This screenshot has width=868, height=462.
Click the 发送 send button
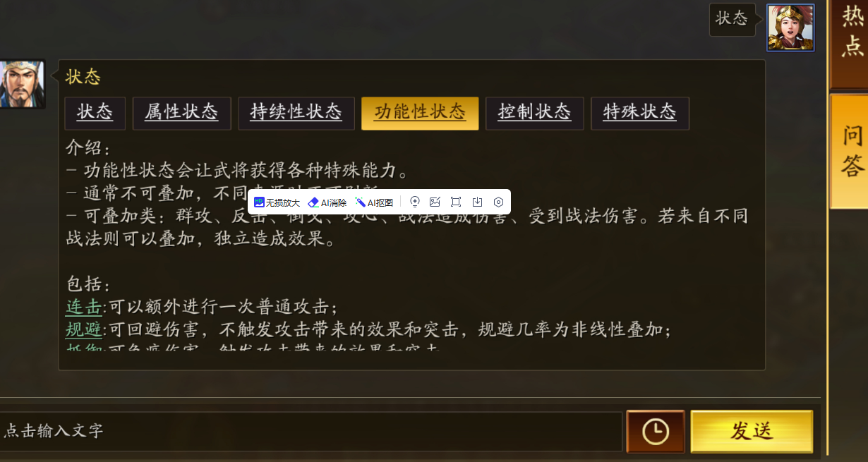[752, 431]
